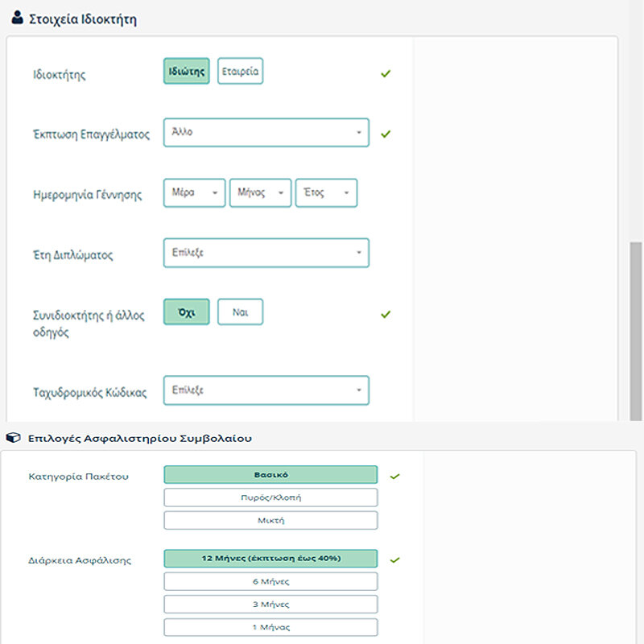644x644 pixels.
Task: Open the Έκπτωση Επαγγέλματος dropdown
Action: coord(266,133)
